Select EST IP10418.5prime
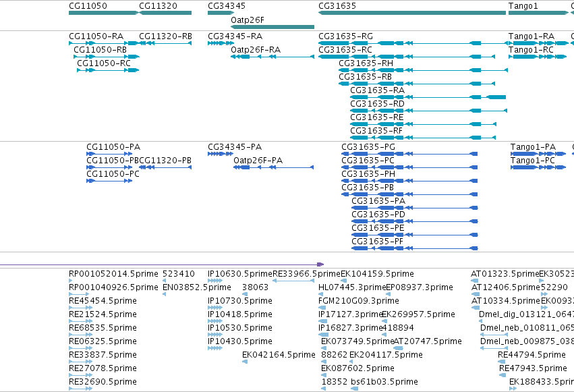Viewport: 574px width, 392px height. click(x=215, y=321)
